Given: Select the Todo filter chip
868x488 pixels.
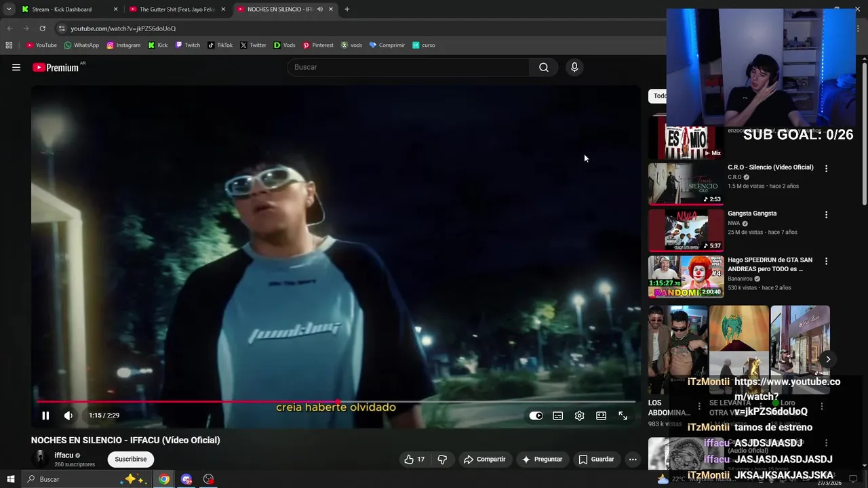Looking at the screenshot, I should (658, 96).
